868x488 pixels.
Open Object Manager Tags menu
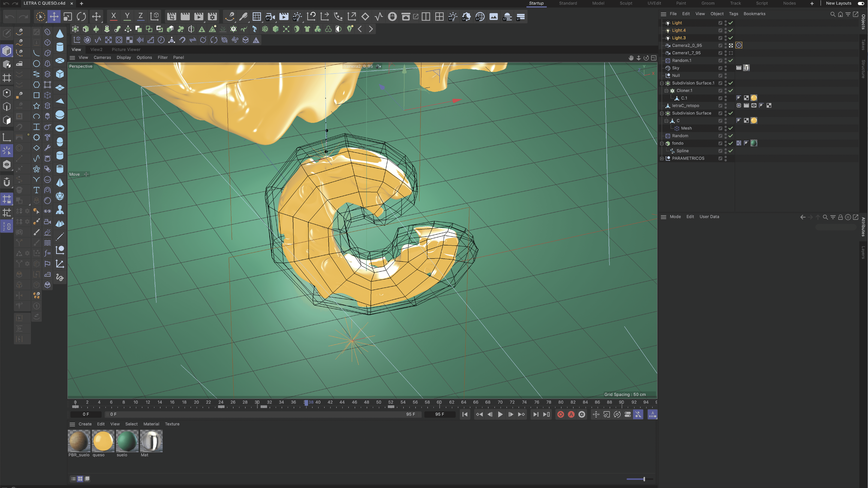pos(734,14)
